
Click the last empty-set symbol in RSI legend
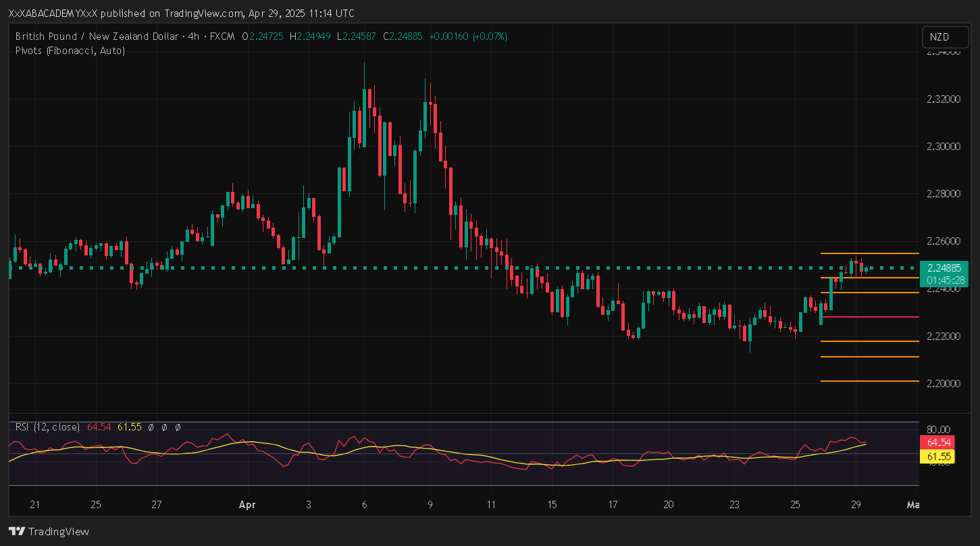tap(178, 427)
